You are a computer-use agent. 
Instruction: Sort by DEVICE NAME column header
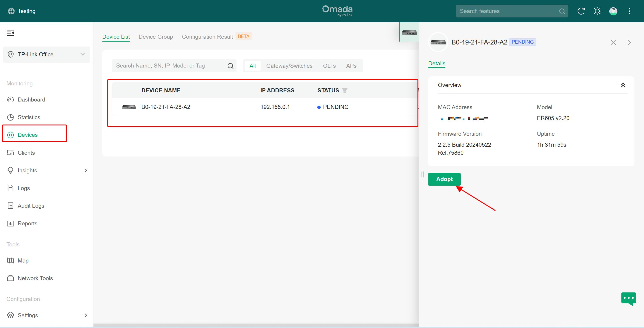161,90
